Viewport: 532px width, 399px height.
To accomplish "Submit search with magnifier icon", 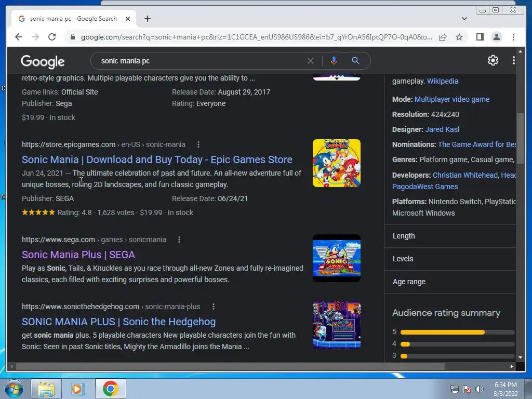I will pos(355,61).
